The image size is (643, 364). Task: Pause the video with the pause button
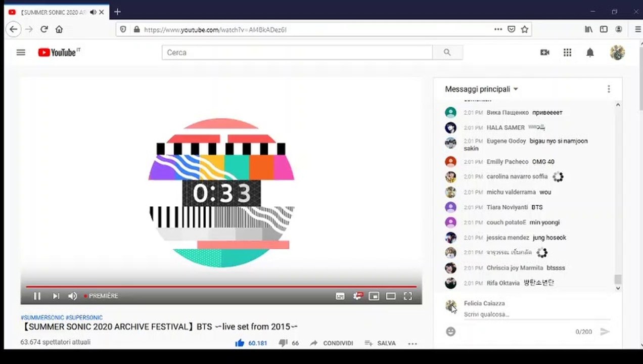tap(37, 296)
